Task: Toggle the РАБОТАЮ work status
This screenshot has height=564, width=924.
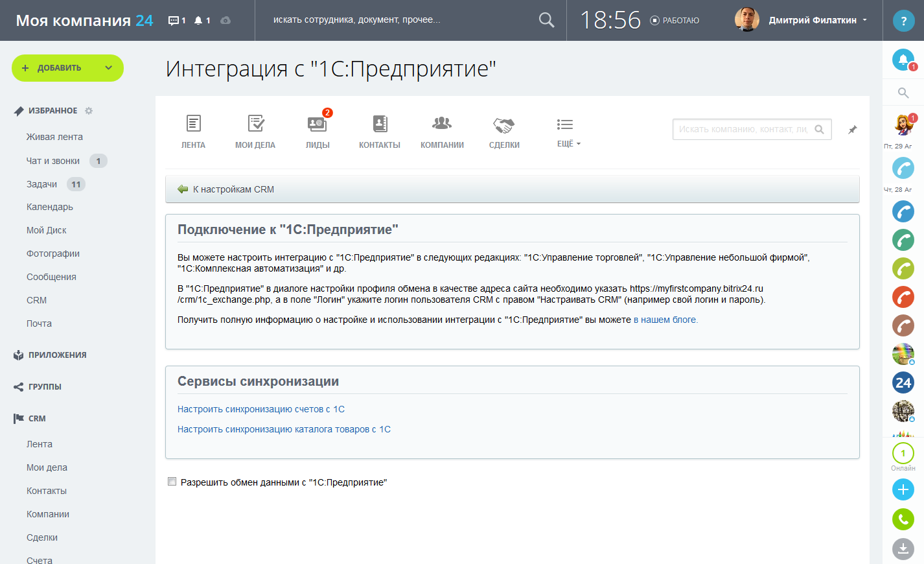Action: click(675, 21)
